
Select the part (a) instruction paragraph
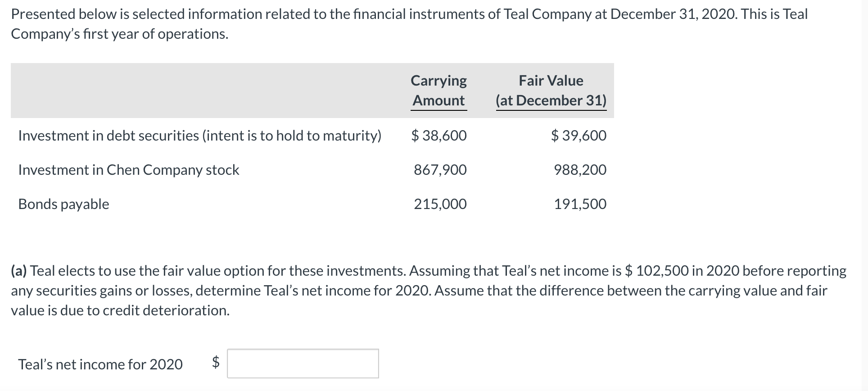pos(428,290)
